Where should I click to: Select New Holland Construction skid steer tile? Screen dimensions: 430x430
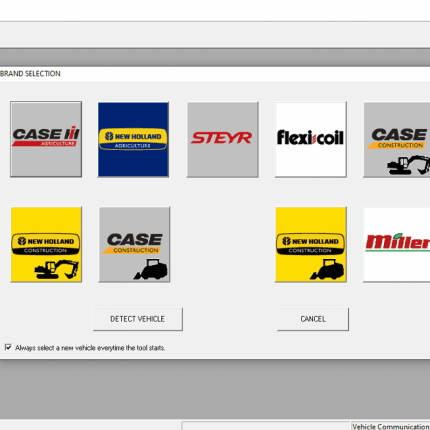click(311, 244)
